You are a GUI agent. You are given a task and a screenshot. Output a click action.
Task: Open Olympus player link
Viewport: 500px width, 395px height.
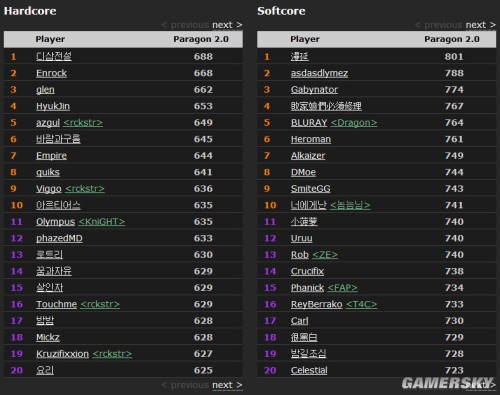point(55,222)
